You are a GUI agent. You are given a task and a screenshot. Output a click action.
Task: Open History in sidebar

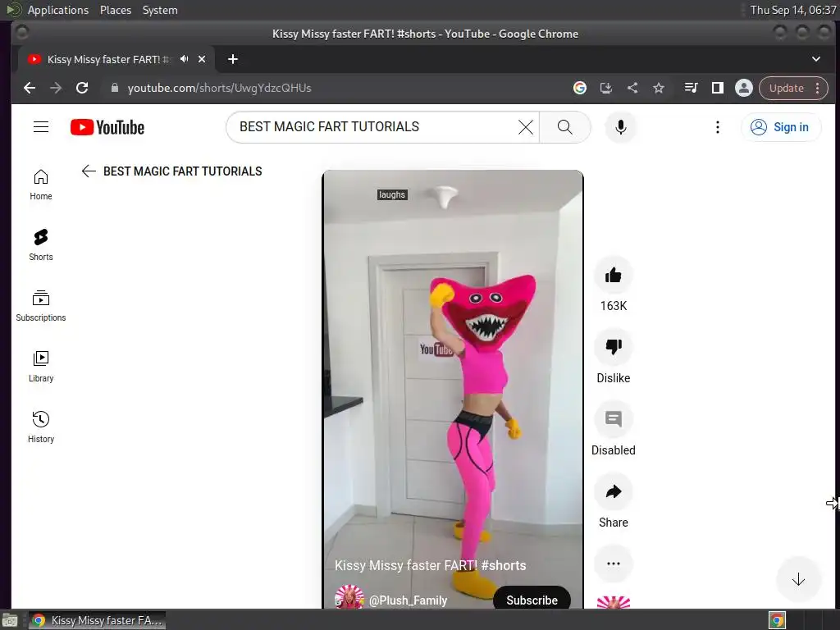(41, 427)
